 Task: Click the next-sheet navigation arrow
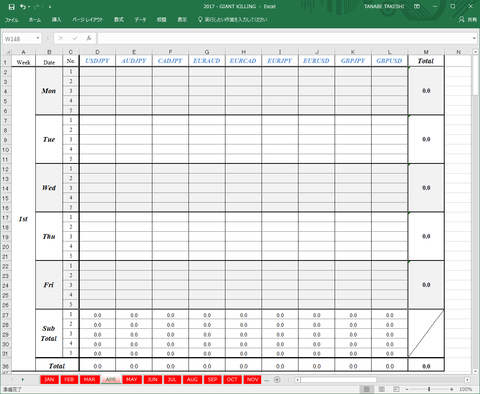(23, 380)
